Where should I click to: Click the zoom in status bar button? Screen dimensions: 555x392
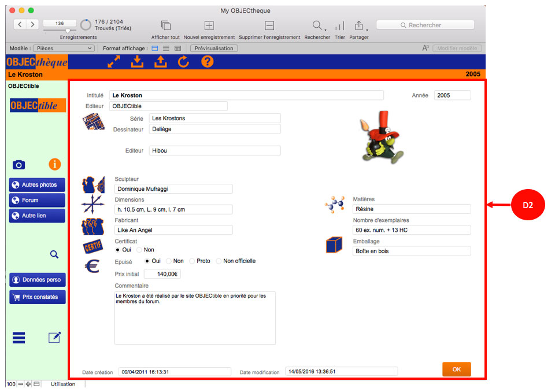(28, 384)
